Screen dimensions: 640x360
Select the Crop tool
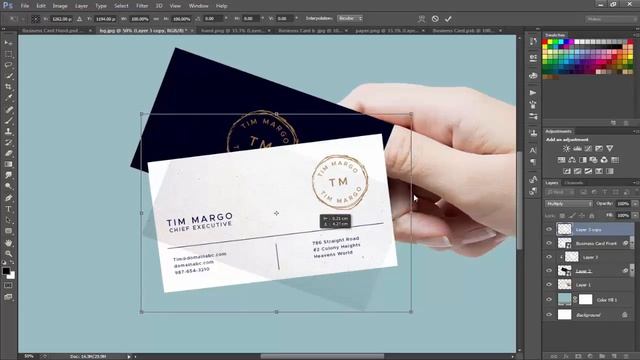point(8,87)
